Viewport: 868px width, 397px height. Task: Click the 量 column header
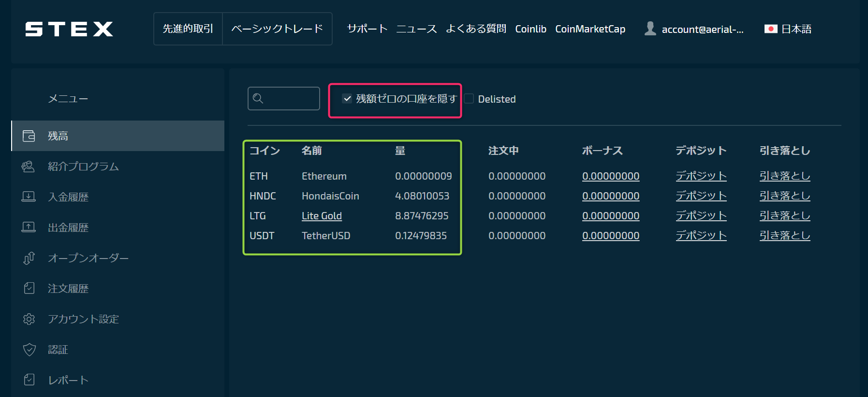click(x=400, y=151)
